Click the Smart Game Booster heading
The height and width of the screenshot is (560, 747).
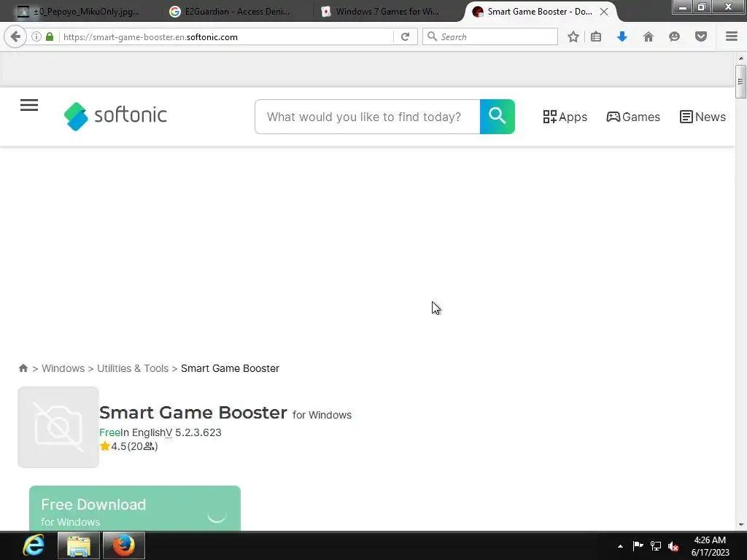pos(193,413)
